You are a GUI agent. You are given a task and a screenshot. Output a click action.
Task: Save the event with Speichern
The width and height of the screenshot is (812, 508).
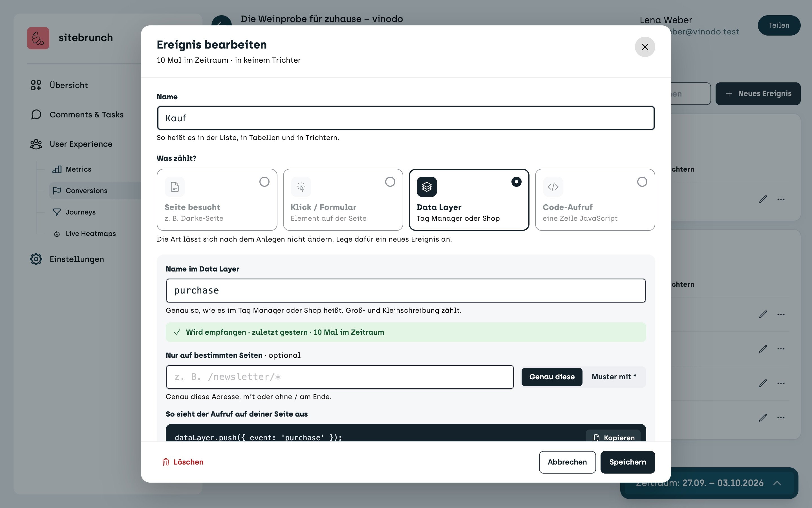[627, 462]
